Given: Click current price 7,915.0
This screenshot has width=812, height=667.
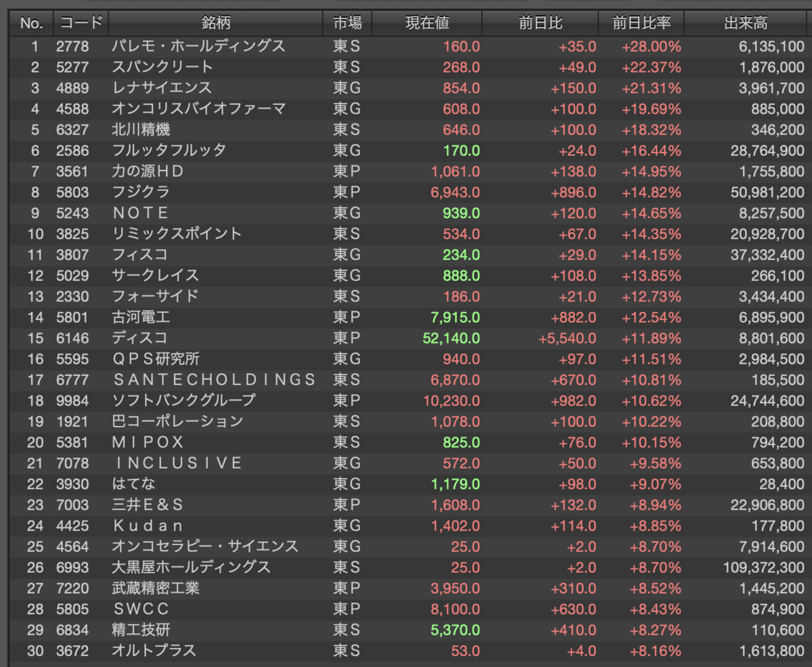Looking at the screenshot, I should [455, 317].
